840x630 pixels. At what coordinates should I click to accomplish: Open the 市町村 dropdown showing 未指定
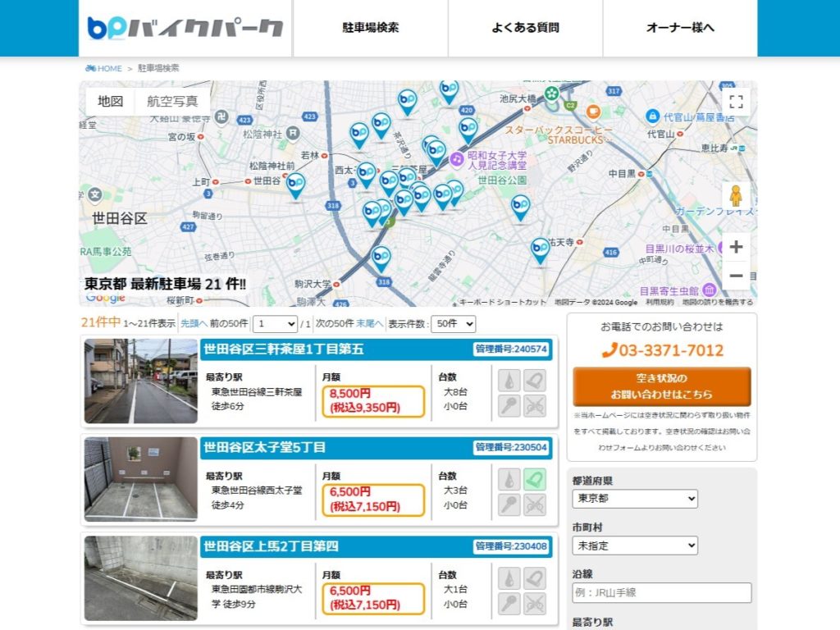[x=635, y=546]
